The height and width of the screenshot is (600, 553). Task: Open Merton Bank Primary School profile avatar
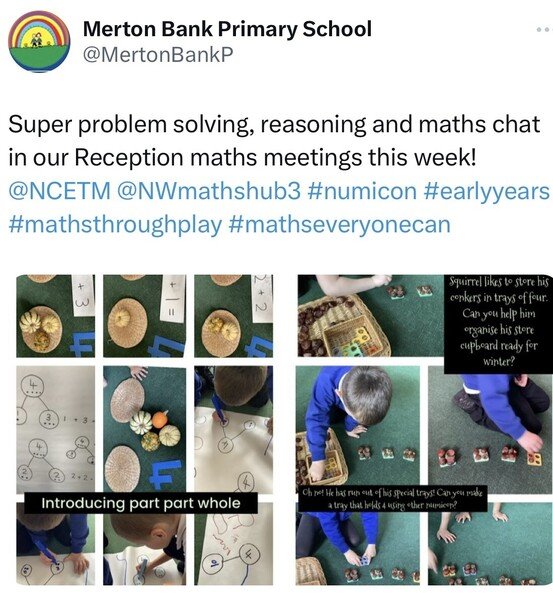pos(39,42)
